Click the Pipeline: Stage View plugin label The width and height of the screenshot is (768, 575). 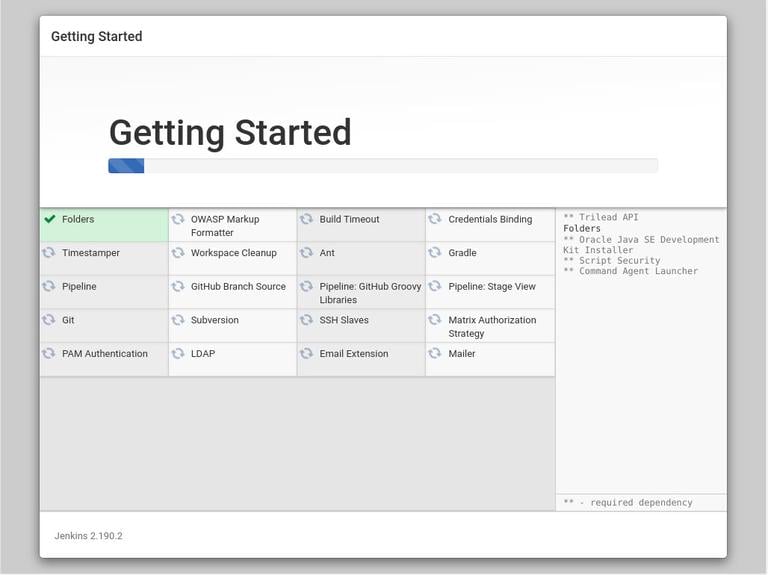click(492, 287)
